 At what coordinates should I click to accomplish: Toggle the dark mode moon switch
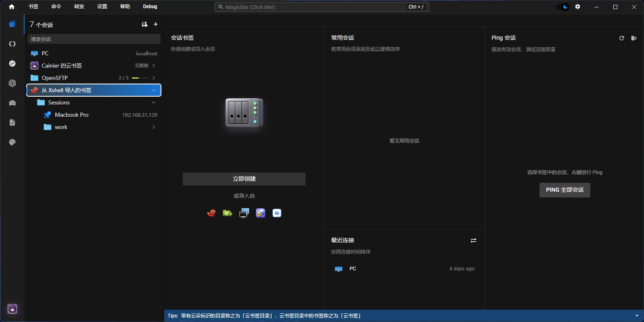tap(562, 7)
